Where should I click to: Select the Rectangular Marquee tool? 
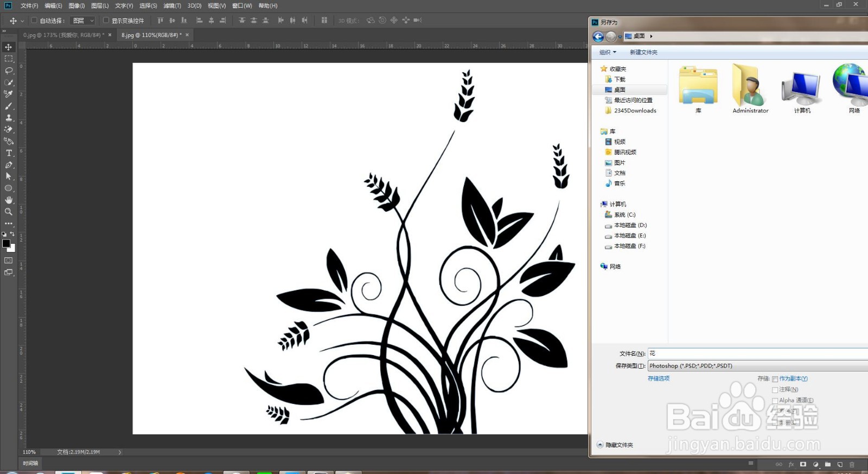(9, 59)
